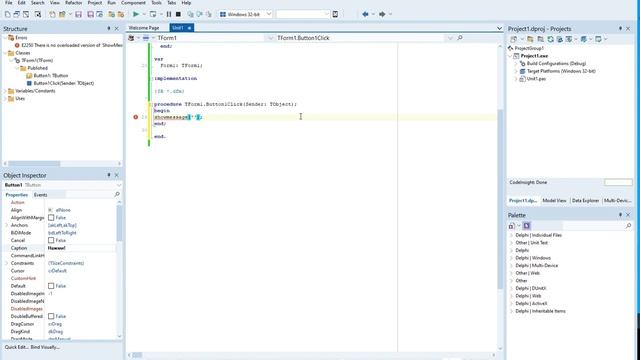The height and width of the screenshot is (360, 640).
Task: Click the device icon beside empty combo box
Action: pyautogui.click(x=335, y=14)
